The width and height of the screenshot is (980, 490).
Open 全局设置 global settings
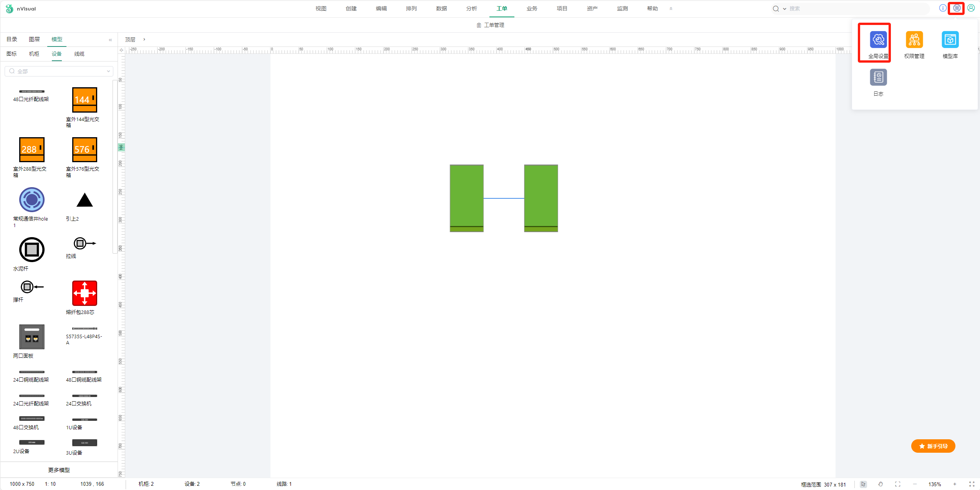tap(878, 40)
